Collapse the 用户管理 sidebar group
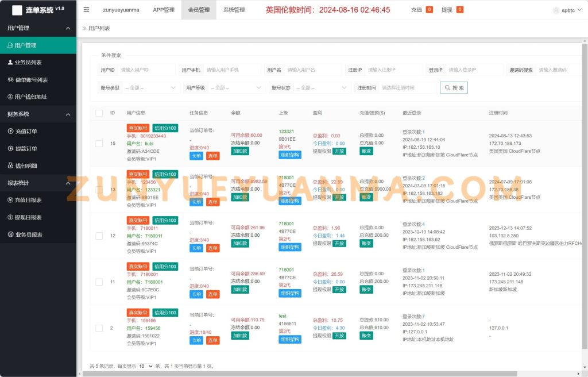 point(68,28)
